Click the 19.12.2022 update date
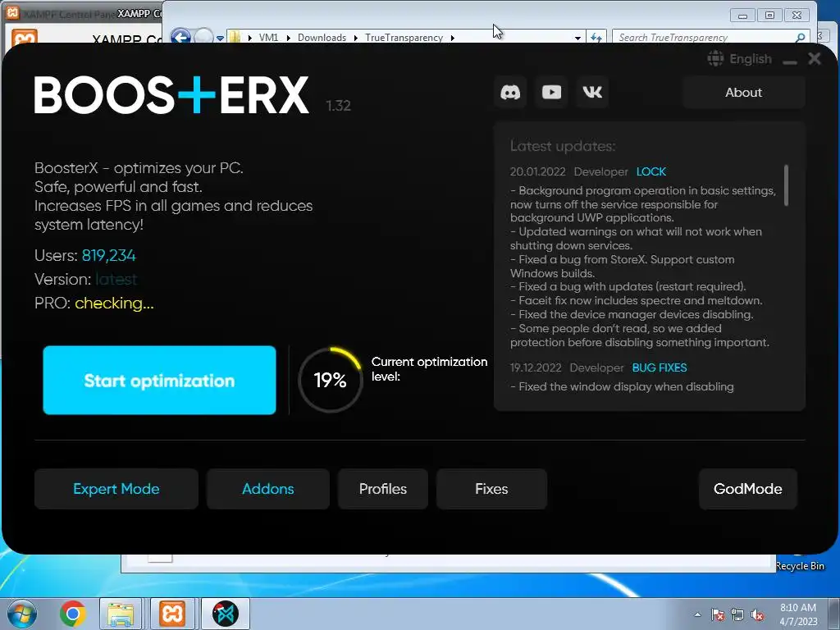Screen dimensions: 840x630 [535, 367]
